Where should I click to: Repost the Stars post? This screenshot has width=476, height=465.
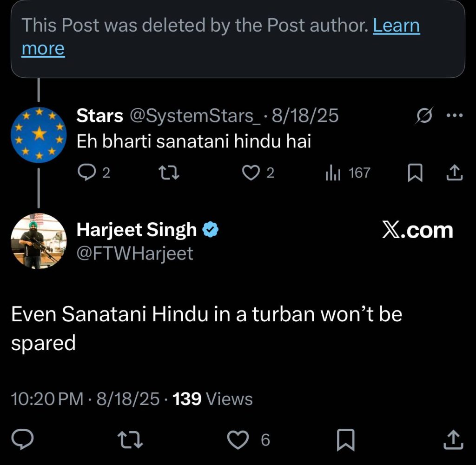[x=168, y=173]
